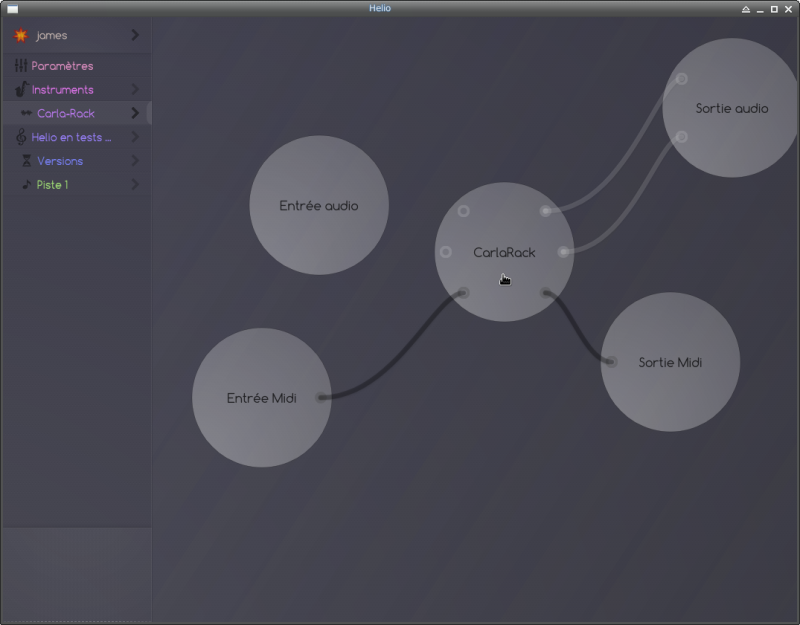The height and width of the screenshot is (625, 800).
Task: Select the CarlaRack node
Action: tap(504, 252)
